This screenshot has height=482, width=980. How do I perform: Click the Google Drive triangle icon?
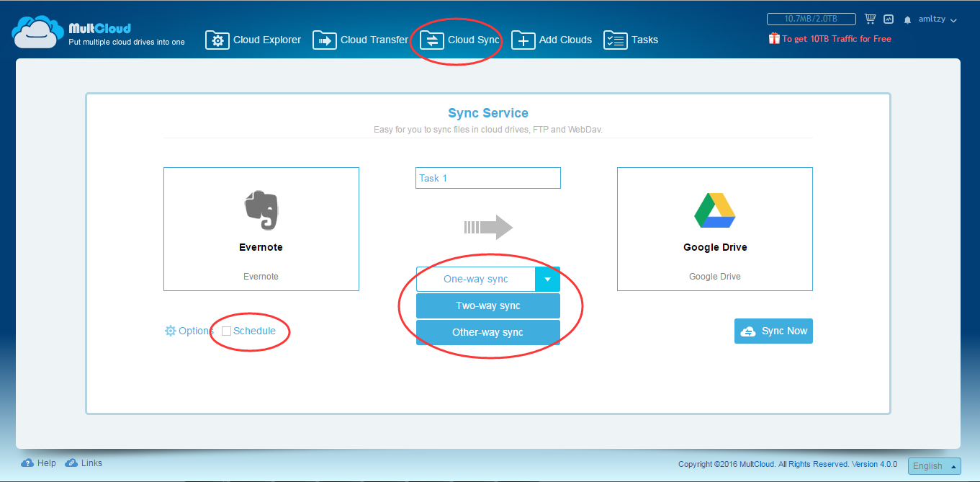click(x=714, y=210)
